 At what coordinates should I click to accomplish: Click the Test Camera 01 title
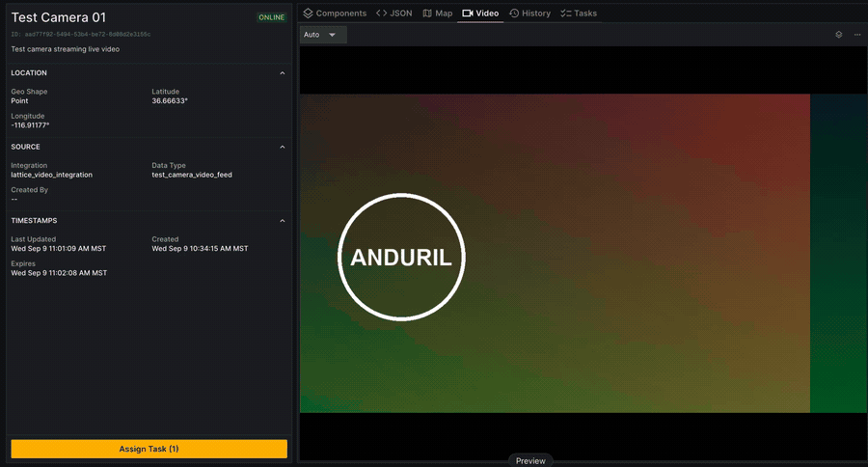point(59,17)
